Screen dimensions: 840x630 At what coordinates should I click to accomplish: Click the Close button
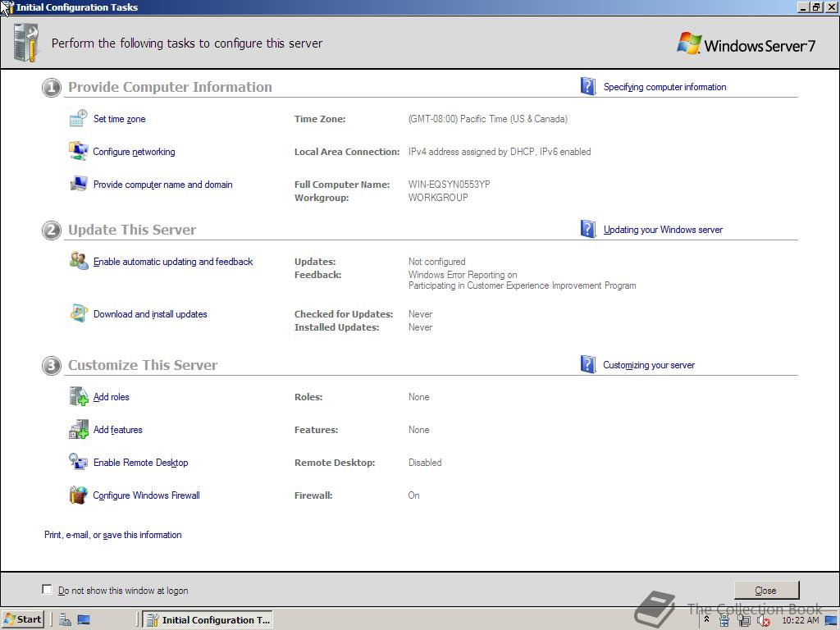[766, 590]
